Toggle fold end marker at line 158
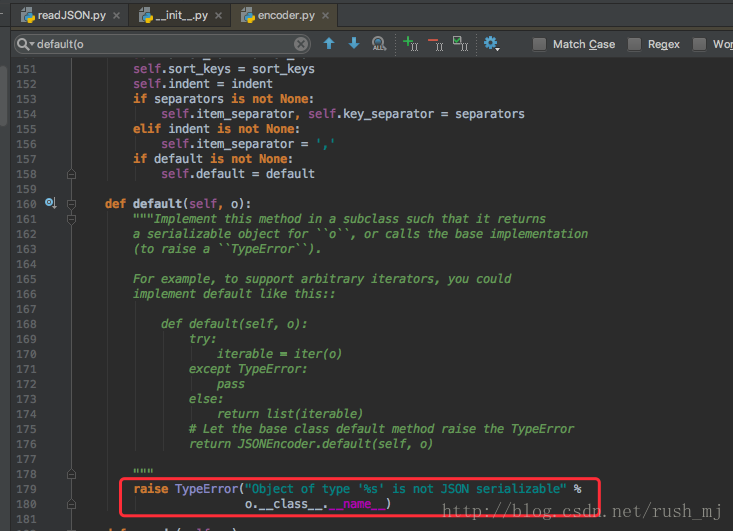The width and height of the screenshot is (733, 531). point(72,174)
